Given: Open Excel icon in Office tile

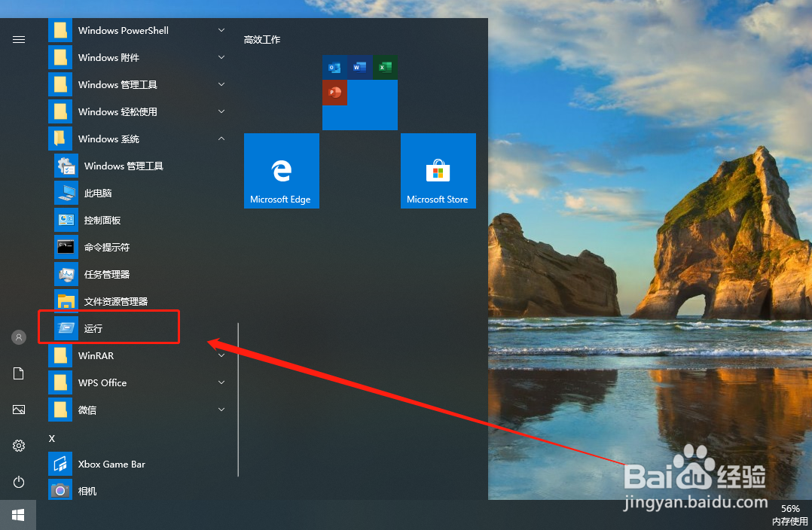Looking at the screenshot, I should [x=385, y=67].
